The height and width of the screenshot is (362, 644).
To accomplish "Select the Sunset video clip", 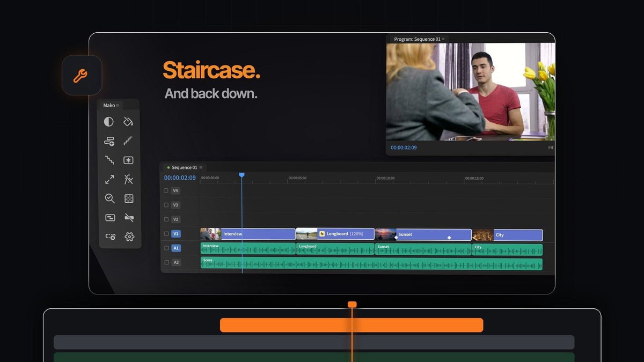I will [423, 234].
